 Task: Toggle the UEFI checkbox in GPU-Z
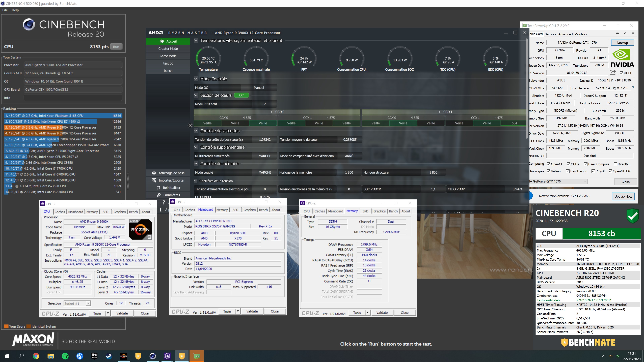coord(621,73)
